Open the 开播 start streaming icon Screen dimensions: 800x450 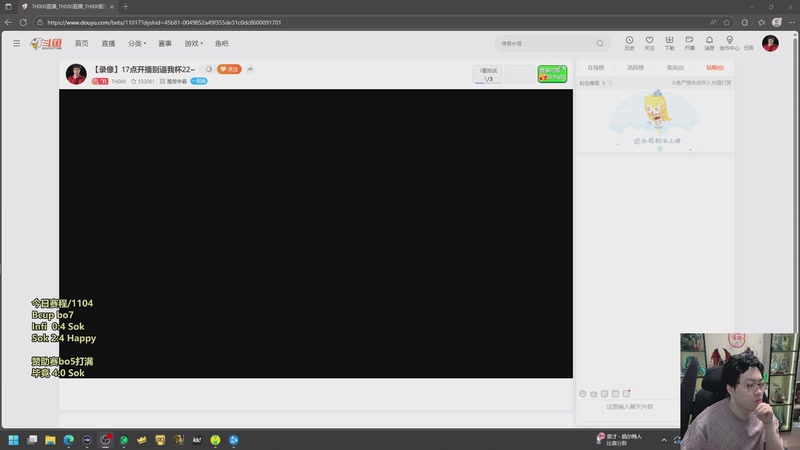pos(689,43)
